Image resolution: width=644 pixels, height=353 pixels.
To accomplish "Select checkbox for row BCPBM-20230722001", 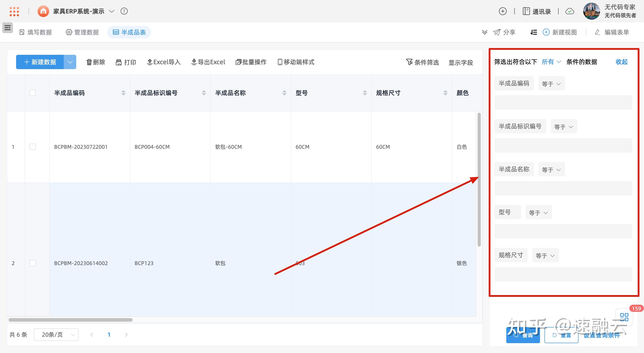I will (32, 147).
